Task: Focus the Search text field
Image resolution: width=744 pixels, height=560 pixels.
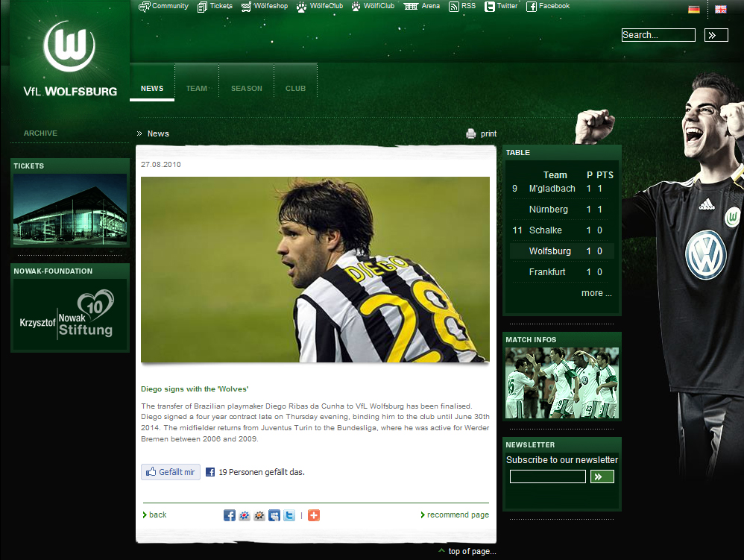Action: tap(658, 35)
